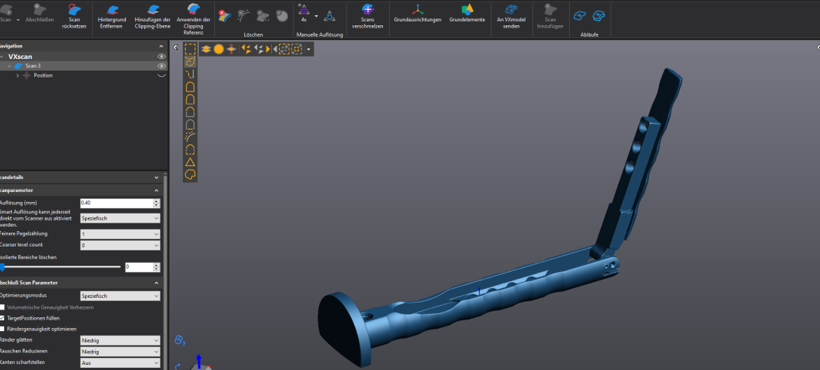Expand the Position tree node
This screenshot has width=820, height=370.
point(18,76)
